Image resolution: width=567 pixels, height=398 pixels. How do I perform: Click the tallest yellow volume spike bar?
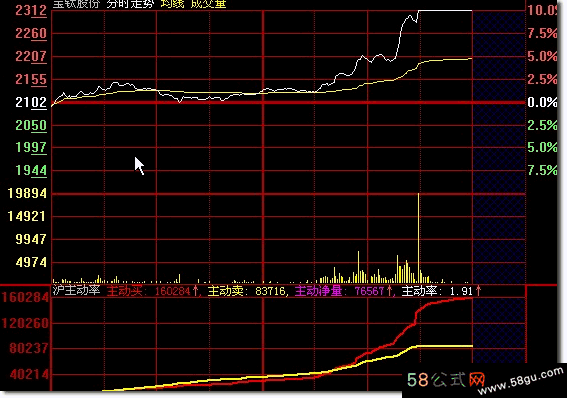click(x=418, y=238)
